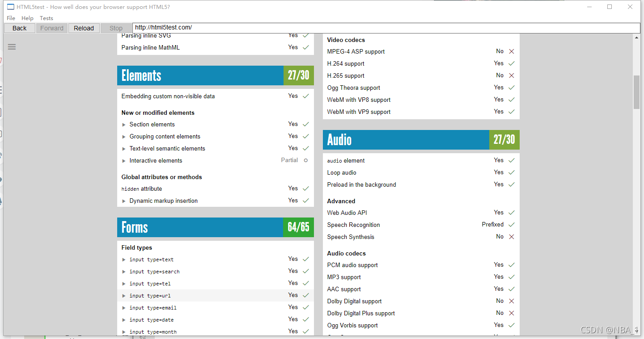Click the green check beside Web Audio API
This screenshot has width=644, height=339.
pyautogui.click(x=512, y=213)
